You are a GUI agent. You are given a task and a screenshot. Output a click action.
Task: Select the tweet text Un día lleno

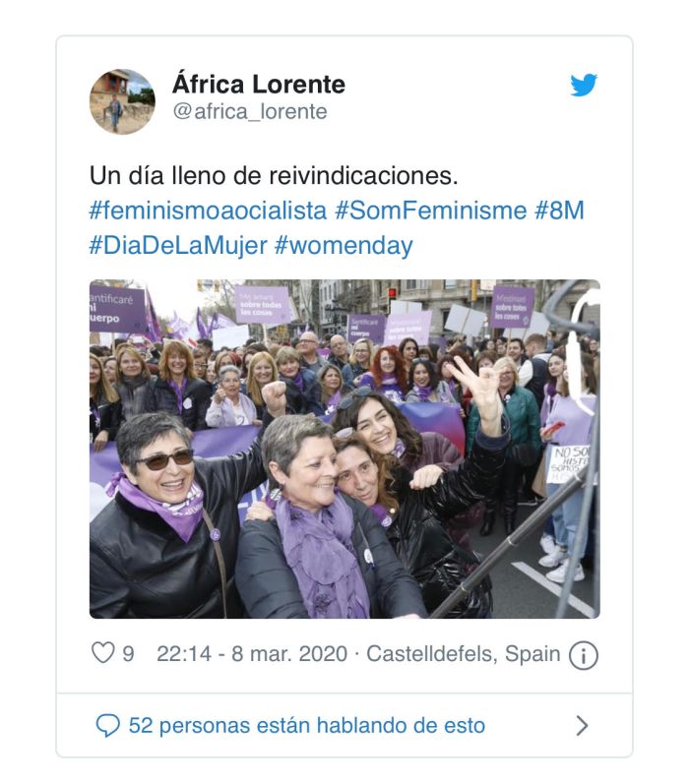coord(159,175)
